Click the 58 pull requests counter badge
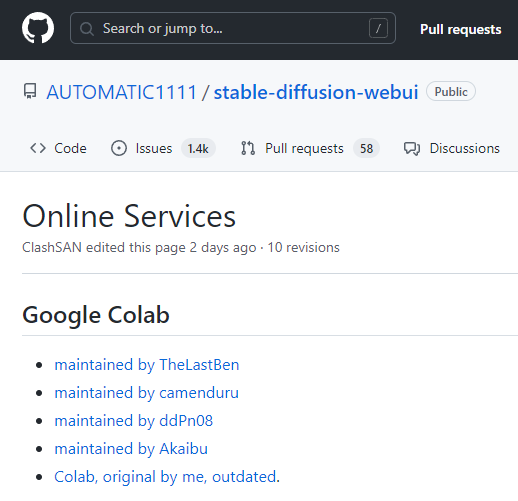518x501 pixels. click(x=366, y=148)
